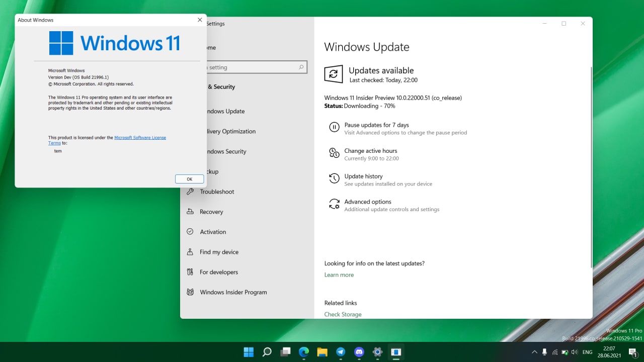Click the For developers sliders icon

190,272
